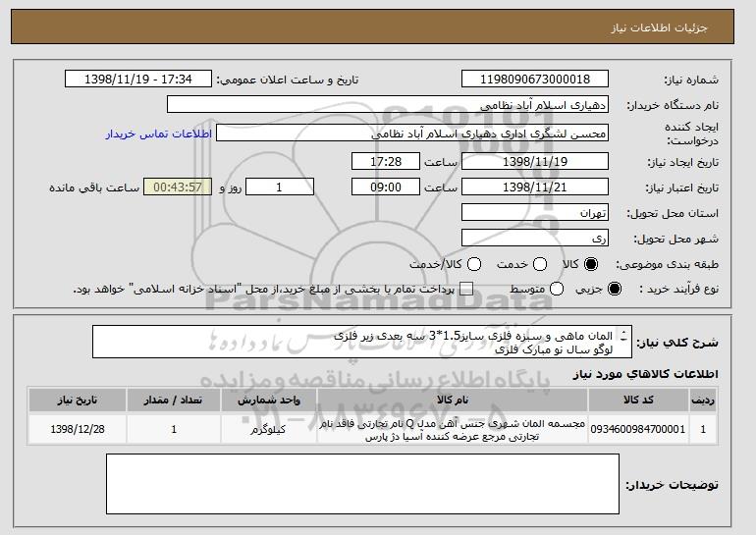Click the نام کالا column header

click(x=453, y=401)
